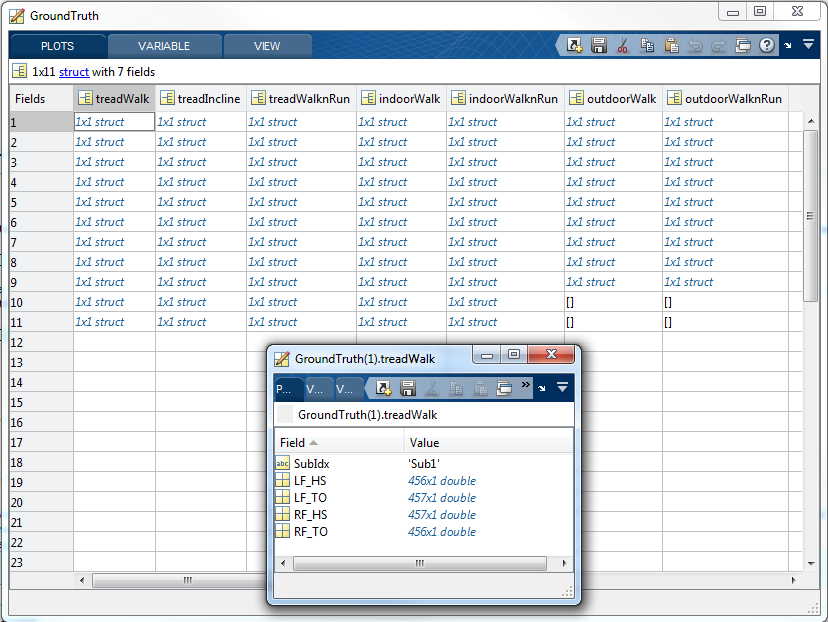Click main table horizontal scrollbar thumb
828x622 pixels.
tap(187, 580)
